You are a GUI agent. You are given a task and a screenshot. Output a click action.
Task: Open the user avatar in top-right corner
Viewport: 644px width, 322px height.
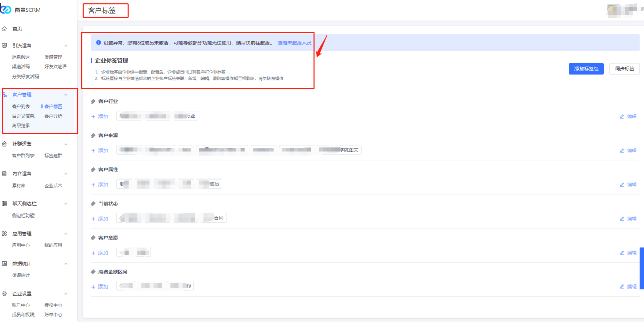point(613,10)
